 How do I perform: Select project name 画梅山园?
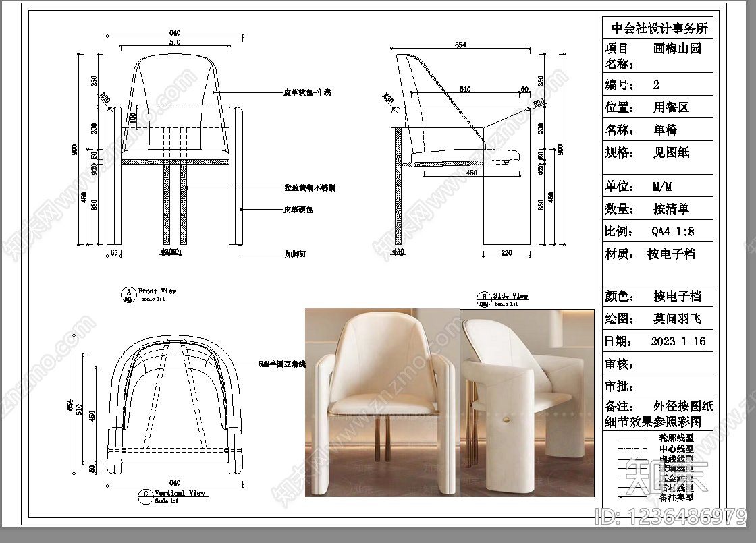point(677,48)
